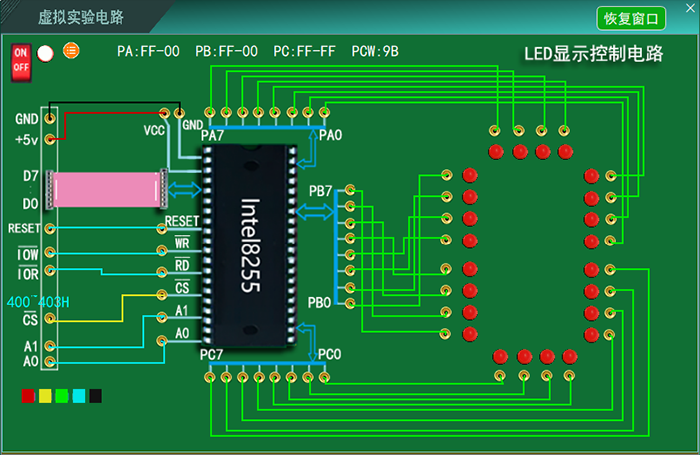The image size is (700, 455).
Task: Click the PC7 port pin terminal
Action: [210, 377]
